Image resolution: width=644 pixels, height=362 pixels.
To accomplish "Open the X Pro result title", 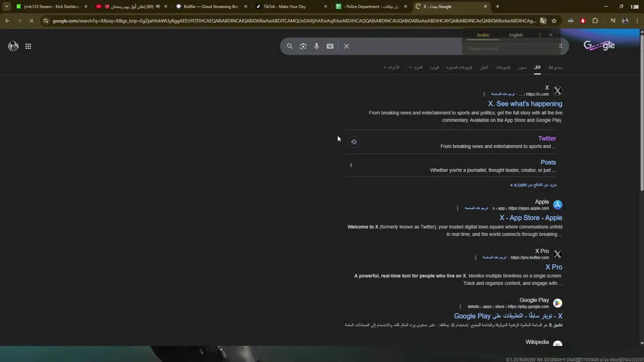I will click(x=554, y=267).
